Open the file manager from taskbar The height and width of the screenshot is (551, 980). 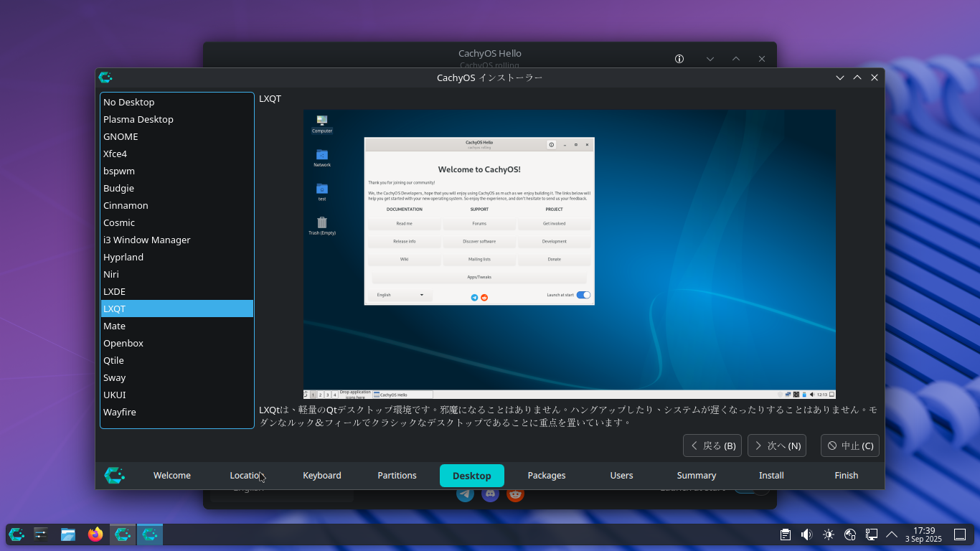tap(68, 534)
